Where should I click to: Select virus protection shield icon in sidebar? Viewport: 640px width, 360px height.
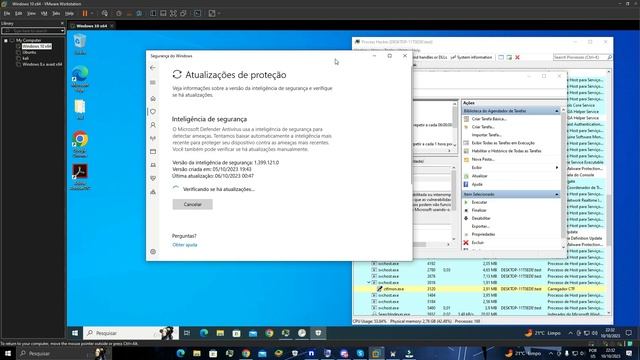point(153,111)
